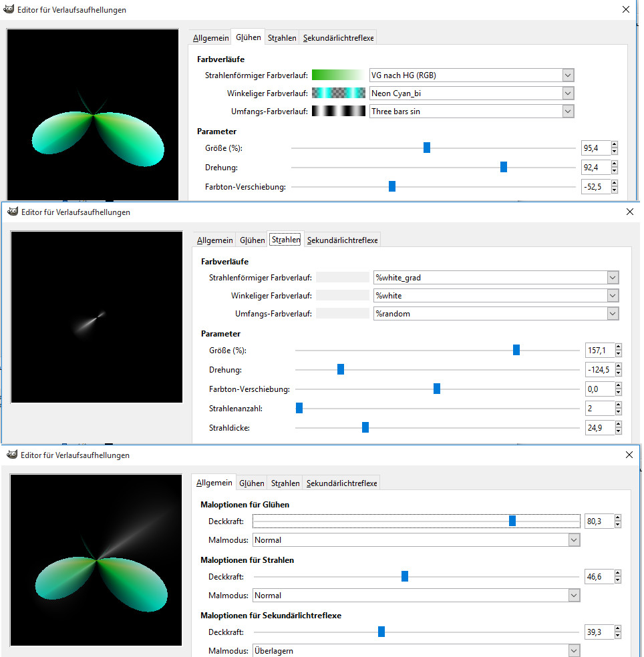This screenshot has width=644, height=657.
Task: Switch to Strahlen tab in bottom window
Action: pos(285,483)
